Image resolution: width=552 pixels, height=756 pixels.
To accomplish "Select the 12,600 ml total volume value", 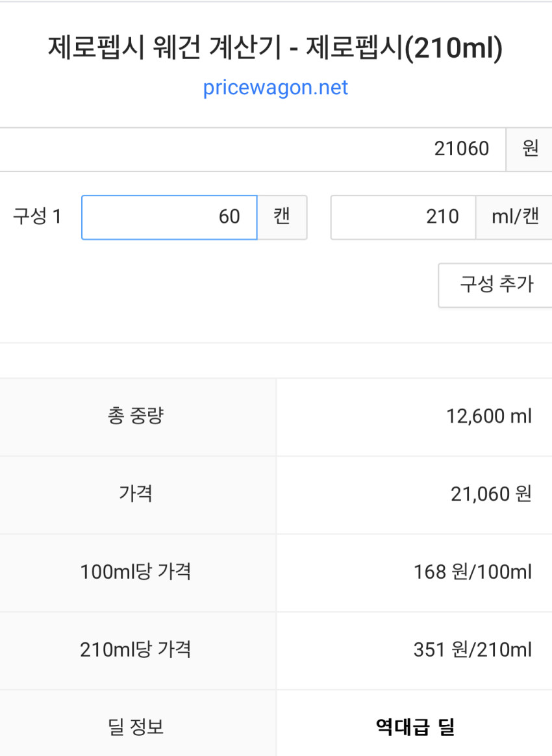I will 488,416.
